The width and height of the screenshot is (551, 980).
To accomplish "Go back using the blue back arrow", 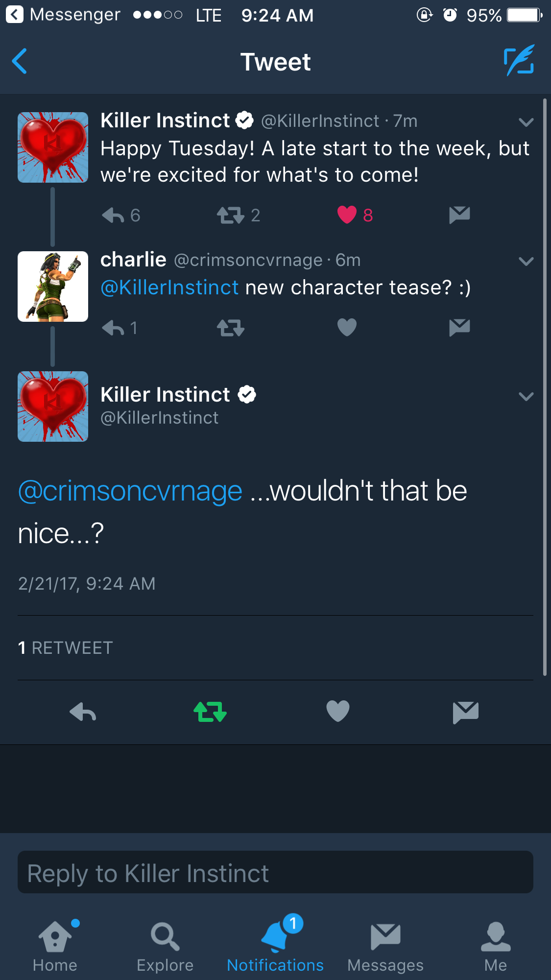I will point(20,61).
